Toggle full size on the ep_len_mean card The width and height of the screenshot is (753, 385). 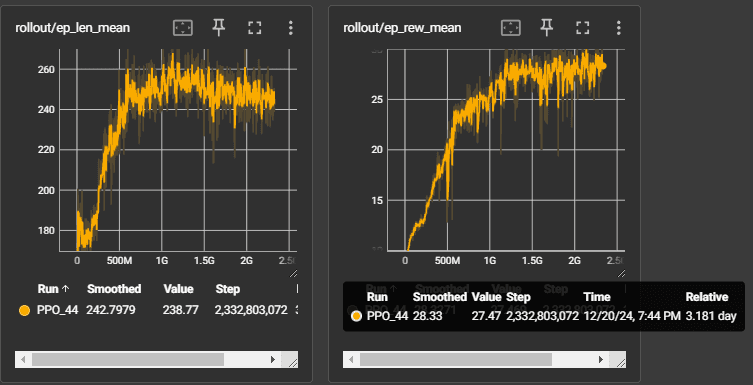coord(255,28)
